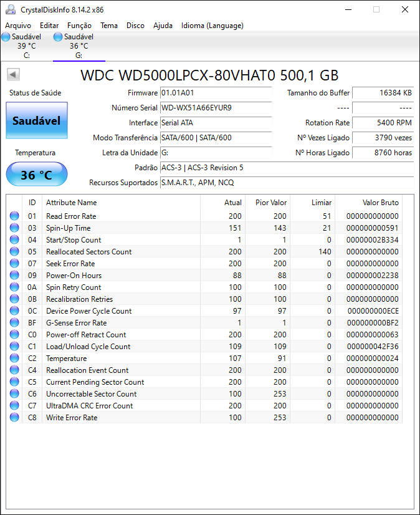Click the 16384 KB buffer size field
420x515 pixels.
[x=383, y=93]
